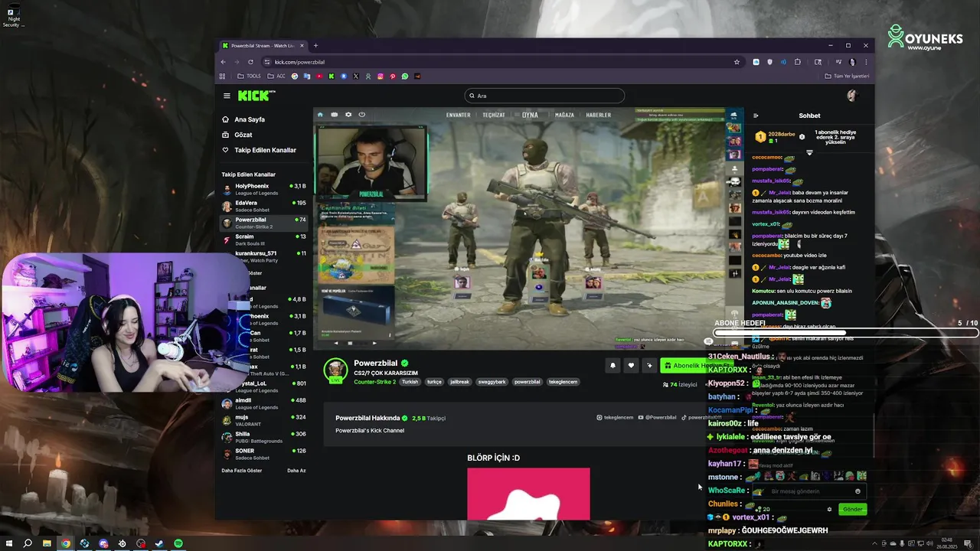Expand the gift leaderboard chevron
The width and height of the screenshot is (980, 551).
point(809,153)
